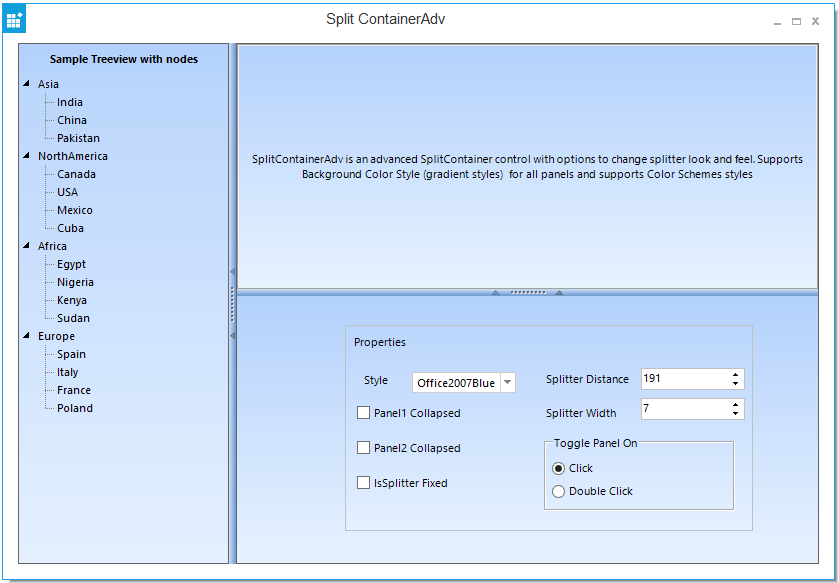Maximize the Split ContainerAdv window

coord(796,21)
